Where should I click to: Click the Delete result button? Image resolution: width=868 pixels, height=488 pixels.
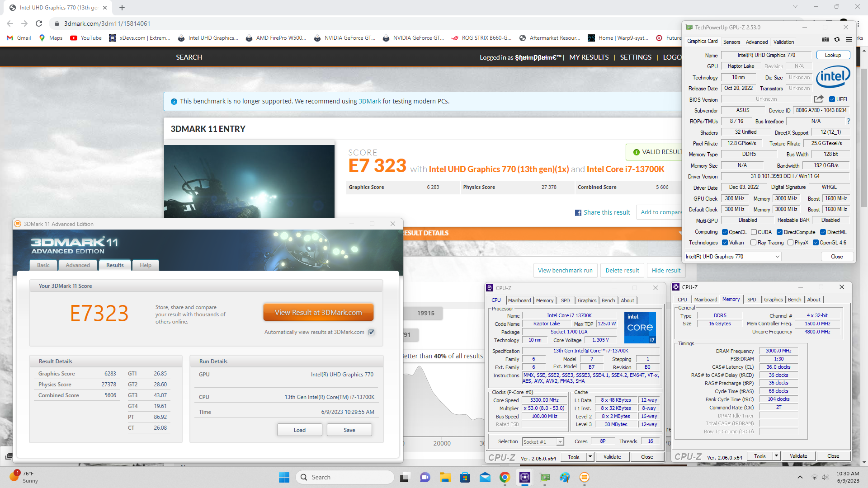click(x=622, y=270)
